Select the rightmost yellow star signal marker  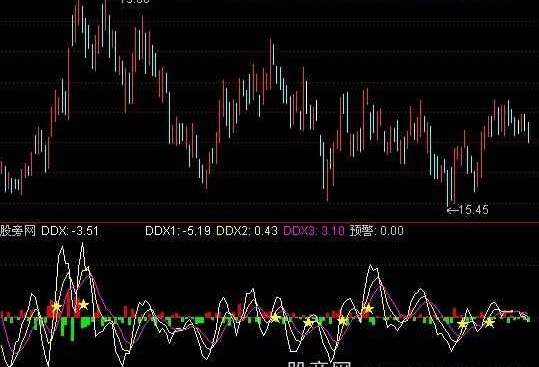489,323
